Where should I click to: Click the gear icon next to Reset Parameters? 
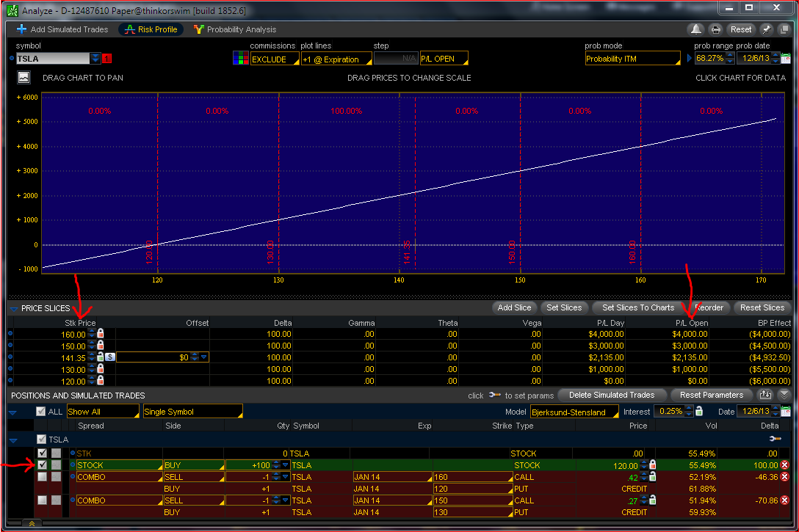[x=765, y=395]
